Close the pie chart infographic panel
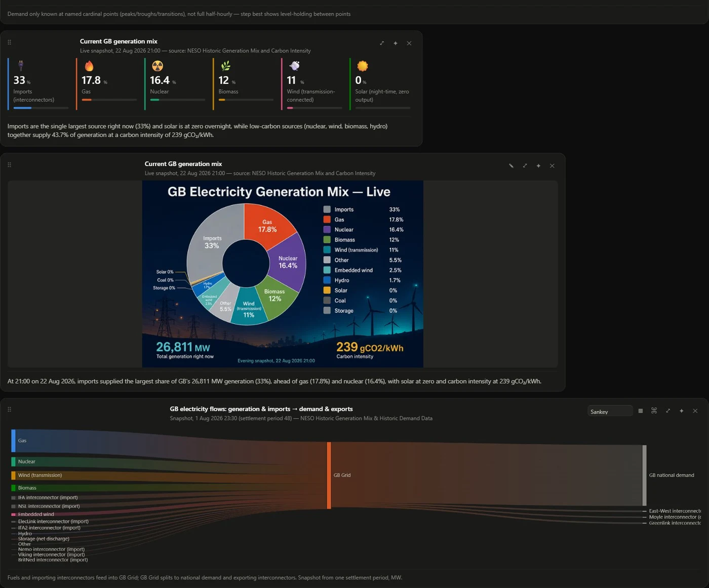 [552, 165]
